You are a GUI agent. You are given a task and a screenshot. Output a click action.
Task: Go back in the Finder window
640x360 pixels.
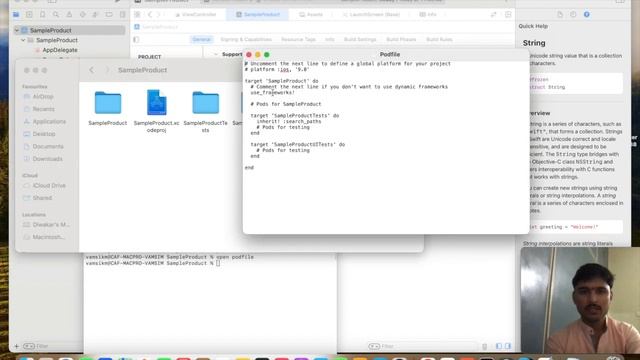(x=91, y=70)
